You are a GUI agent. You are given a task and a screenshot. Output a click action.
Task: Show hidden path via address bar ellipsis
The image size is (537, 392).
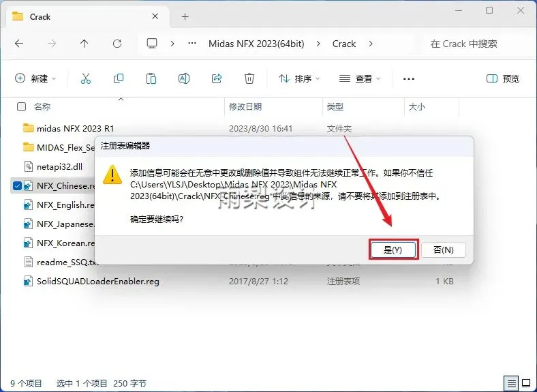click(x=192, y=44)
